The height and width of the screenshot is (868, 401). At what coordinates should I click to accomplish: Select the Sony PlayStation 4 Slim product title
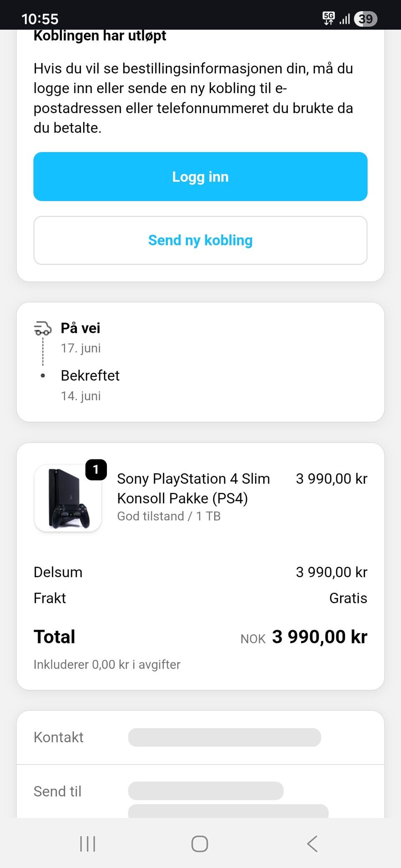click(193, 488)
